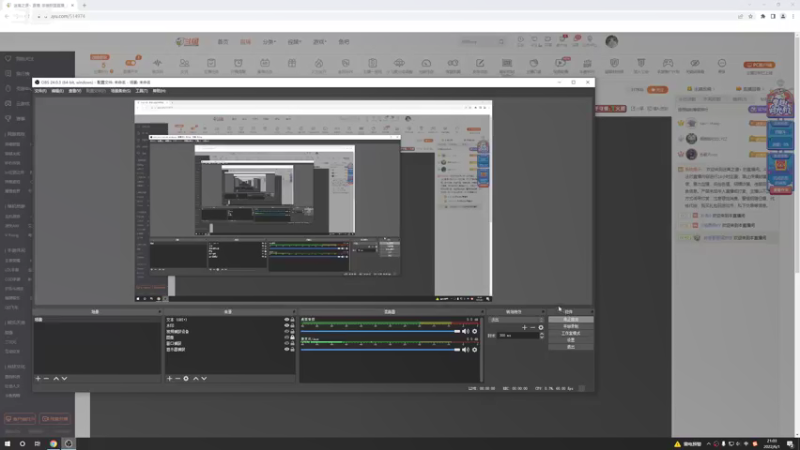800x450 pixels.
Task: Toggle visibility of the 文本 (GDI+) source
Action: 287,320
